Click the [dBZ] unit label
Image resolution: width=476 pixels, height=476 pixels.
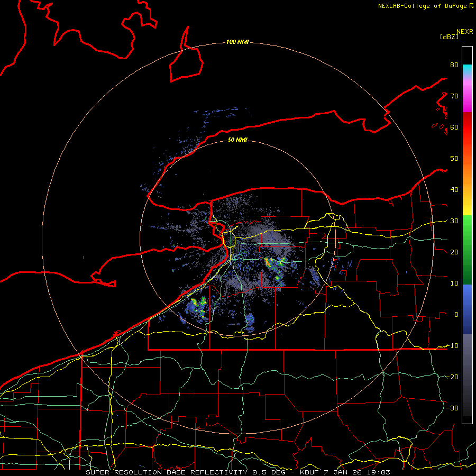449,36
